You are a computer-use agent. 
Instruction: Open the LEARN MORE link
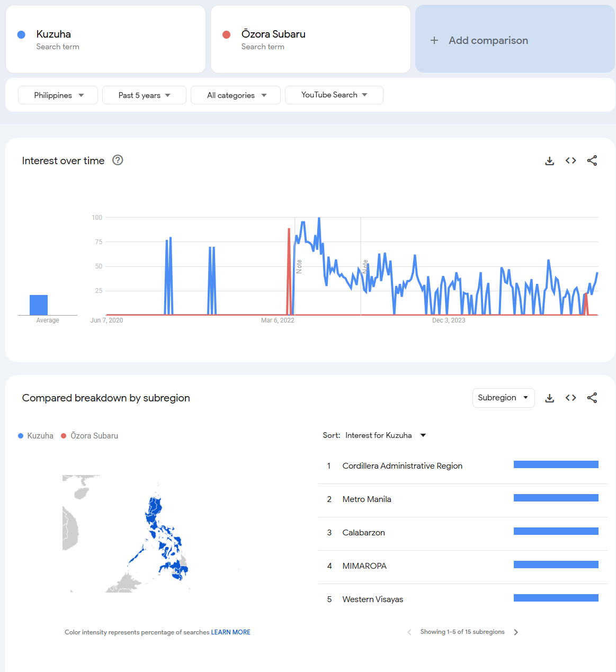(230, 632)
